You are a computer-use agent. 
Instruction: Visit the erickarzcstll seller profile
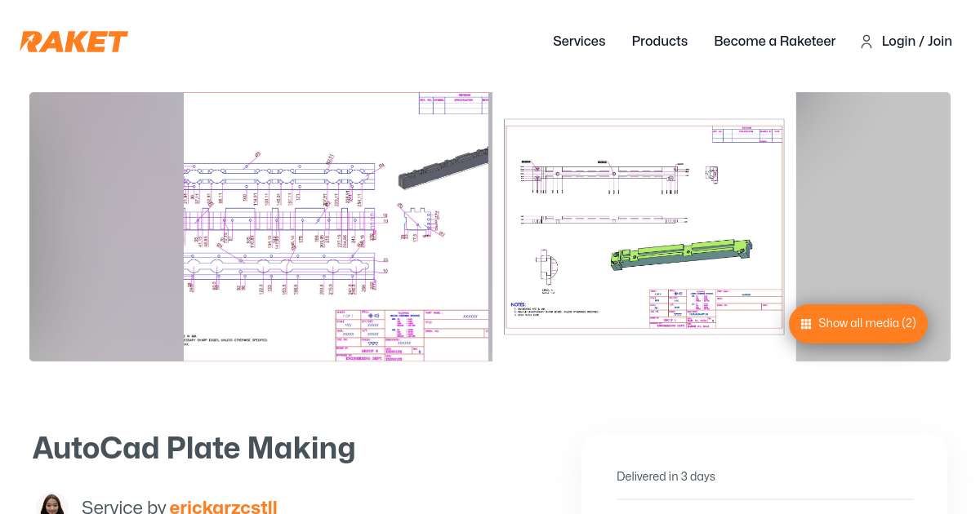(223, 507)
